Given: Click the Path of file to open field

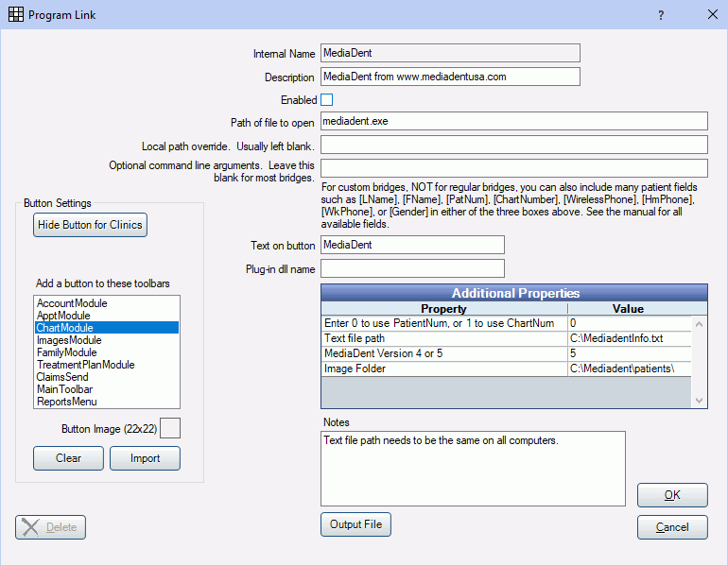Looking at the screenshot, I should pos(514,121).
